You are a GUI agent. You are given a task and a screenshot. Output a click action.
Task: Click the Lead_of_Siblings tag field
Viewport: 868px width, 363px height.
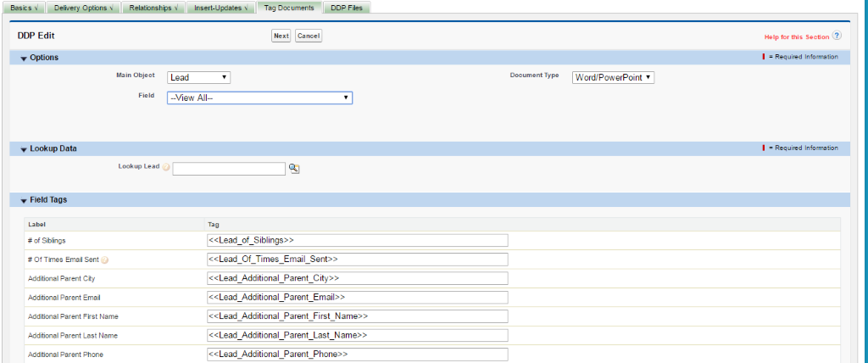358,241
